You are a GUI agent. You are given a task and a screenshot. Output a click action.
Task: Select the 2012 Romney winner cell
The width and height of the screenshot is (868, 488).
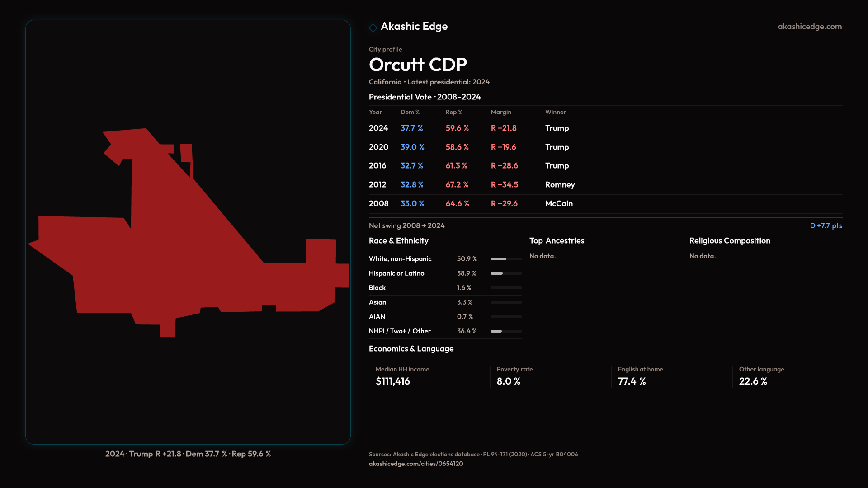560,185
